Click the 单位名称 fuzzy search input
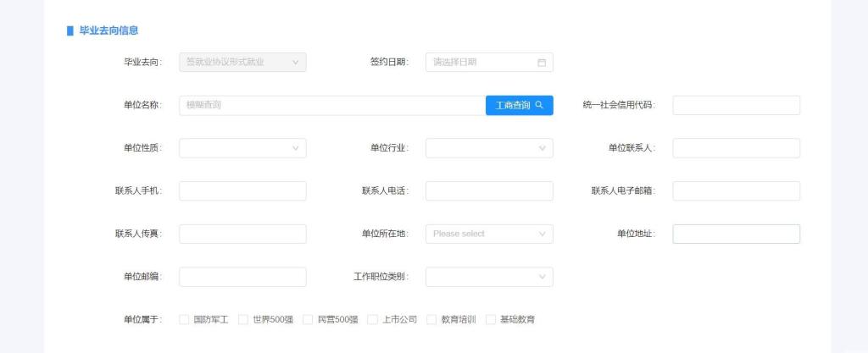The height and width of the screenshot is (353, 868). (331, 105)
